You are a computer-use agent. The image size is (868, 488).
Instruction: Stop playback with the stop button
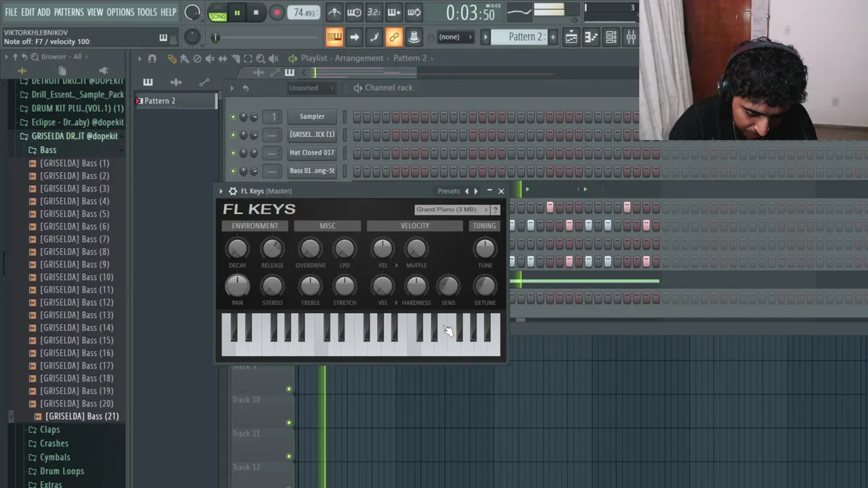(x=256, y=12)
